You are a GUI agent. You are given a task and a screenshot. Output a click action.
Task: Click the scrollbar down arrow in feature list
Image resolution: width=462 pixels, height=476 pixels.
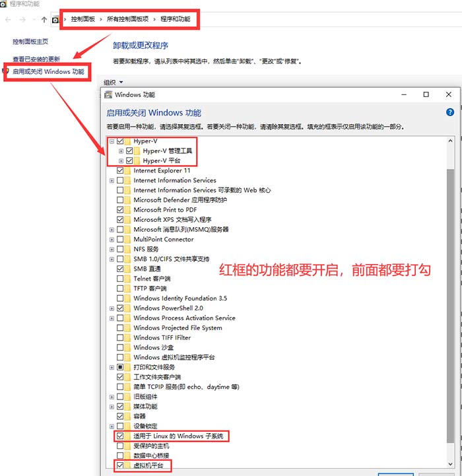pyautogui.click(x=451, y=464)
